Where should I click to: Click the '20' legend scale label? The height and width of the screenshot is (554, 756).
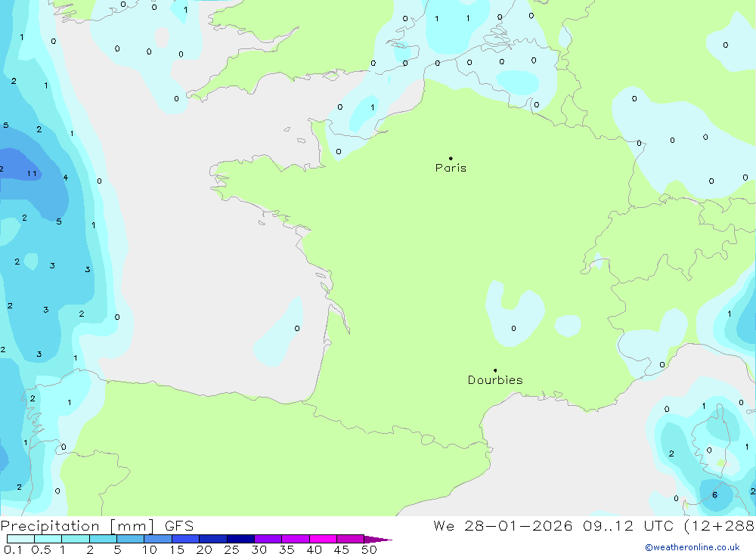204,549
